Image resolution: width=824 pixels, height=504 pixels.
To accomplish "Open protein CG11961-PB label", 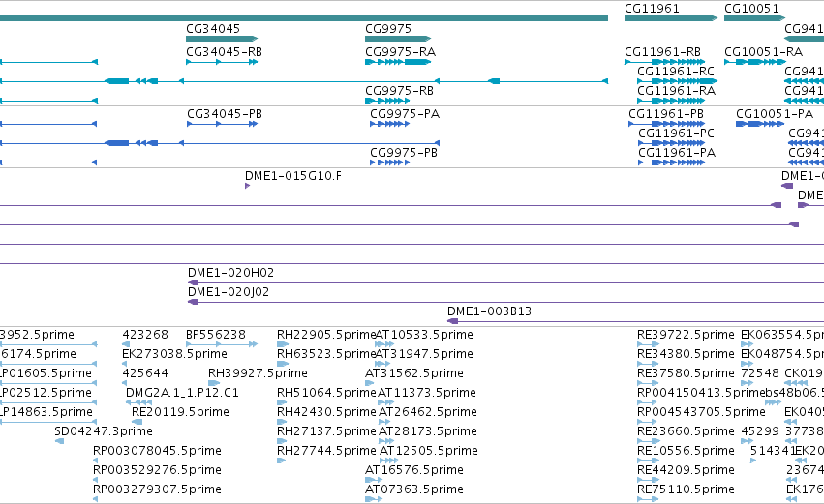I will point(666,114).
